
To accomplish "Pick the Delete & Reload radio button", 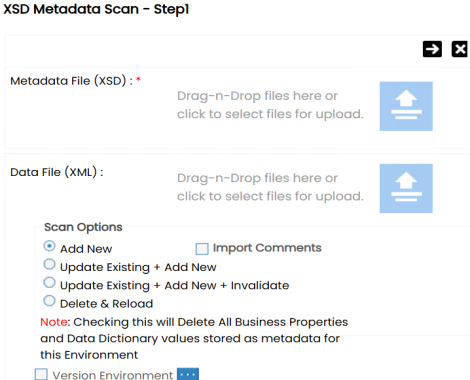I will [49, 301].
